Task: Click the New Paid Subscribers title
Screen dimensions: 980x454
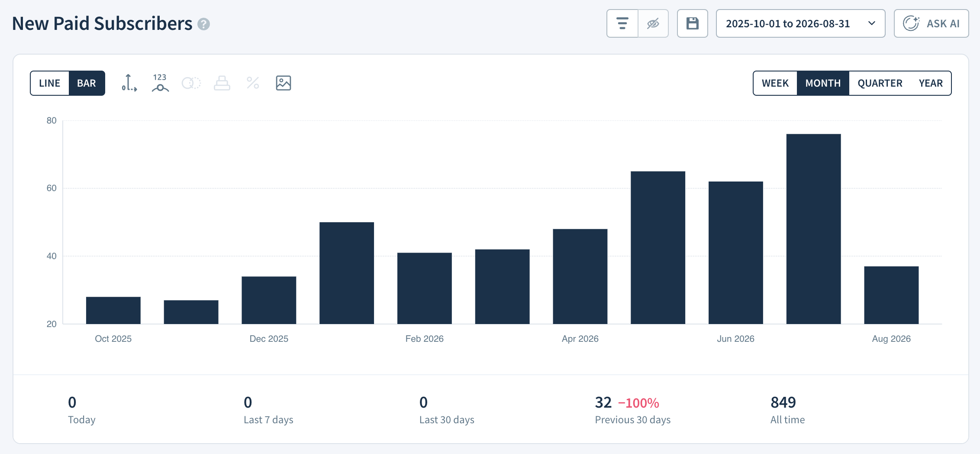Action: (102, 23)
